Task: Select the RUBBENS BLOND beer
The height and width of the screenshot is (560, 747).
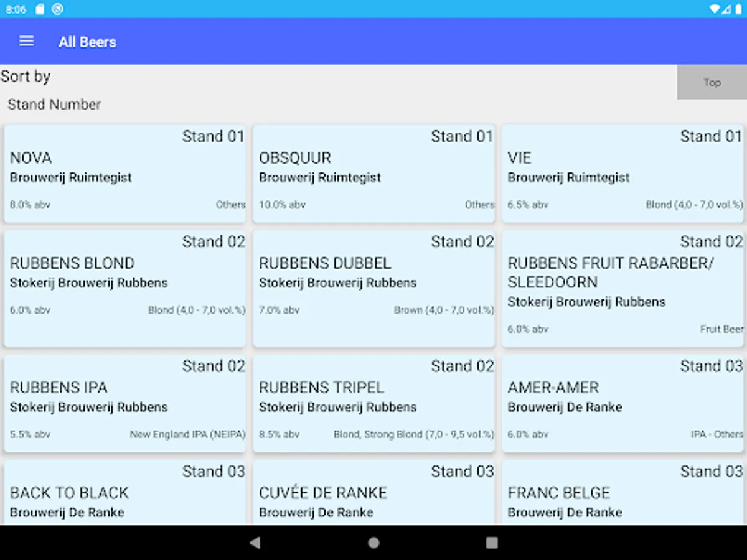Action: click(125, 289)
